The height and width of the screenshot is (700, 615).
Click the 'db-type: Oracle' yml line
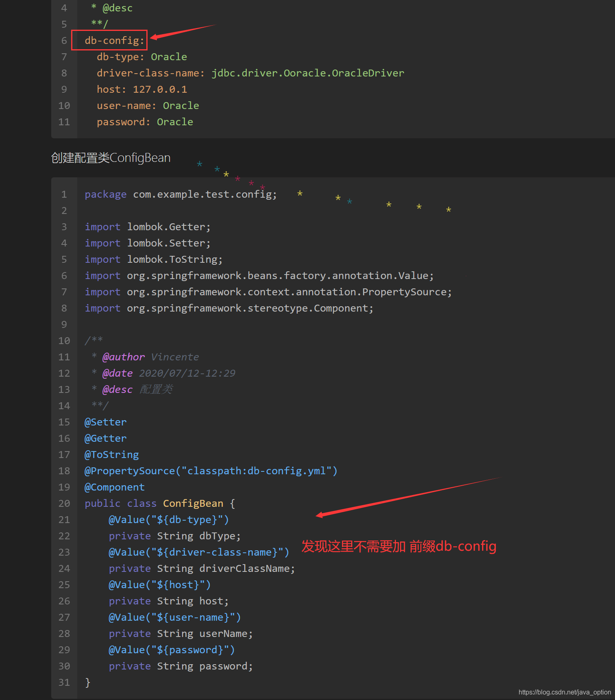pos(142,57)
